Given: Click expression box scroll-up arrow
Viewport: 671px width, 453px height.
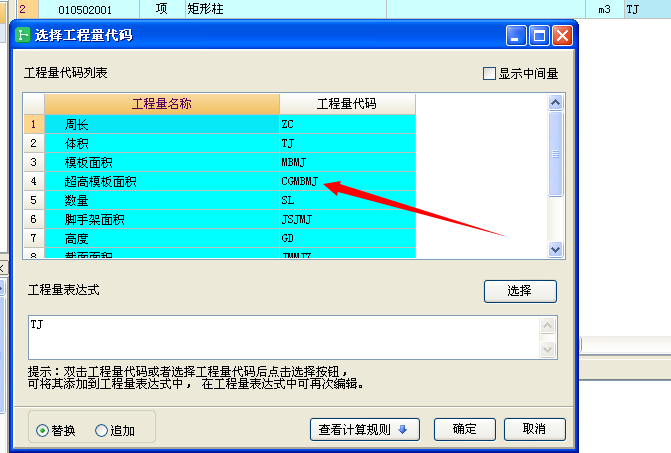Looking at the screenshot, I should coord(548,326).
